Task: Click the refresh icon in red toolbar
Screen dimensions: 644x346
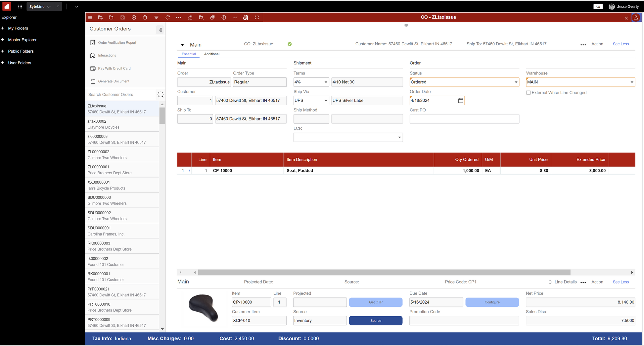Action: point(167,18)
